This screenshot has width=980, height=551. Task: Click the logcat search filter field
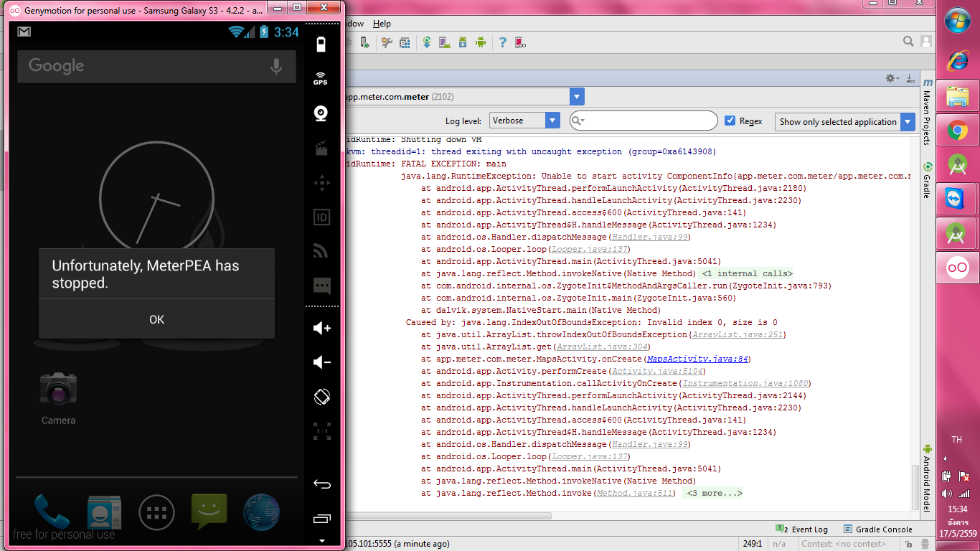[644, 121]
